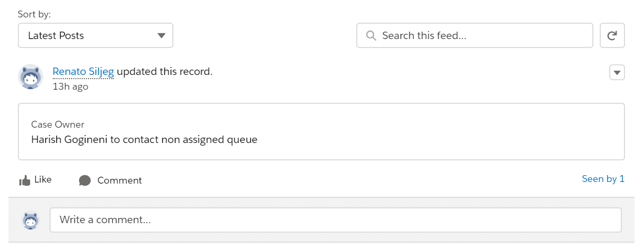This screenshot has height=249, width=644.
Task: Click the 13h ago timestamp
Action: pos(70,87)
